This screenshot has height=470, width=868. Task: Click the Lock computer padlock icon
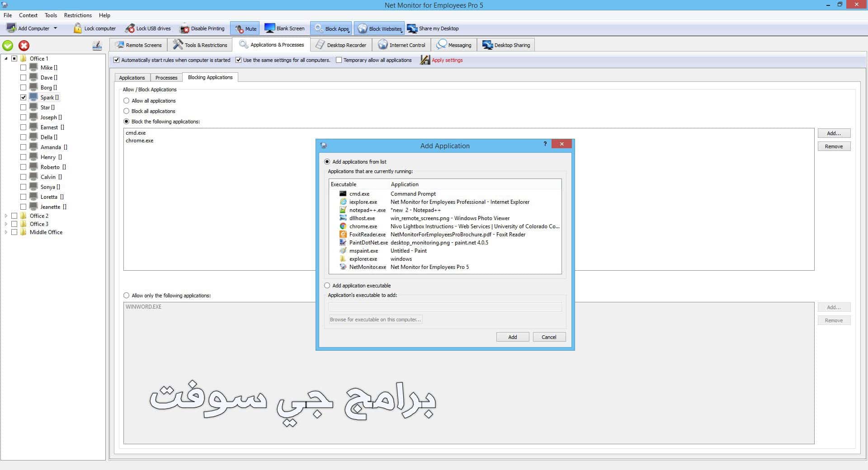(x=78, y=28)
